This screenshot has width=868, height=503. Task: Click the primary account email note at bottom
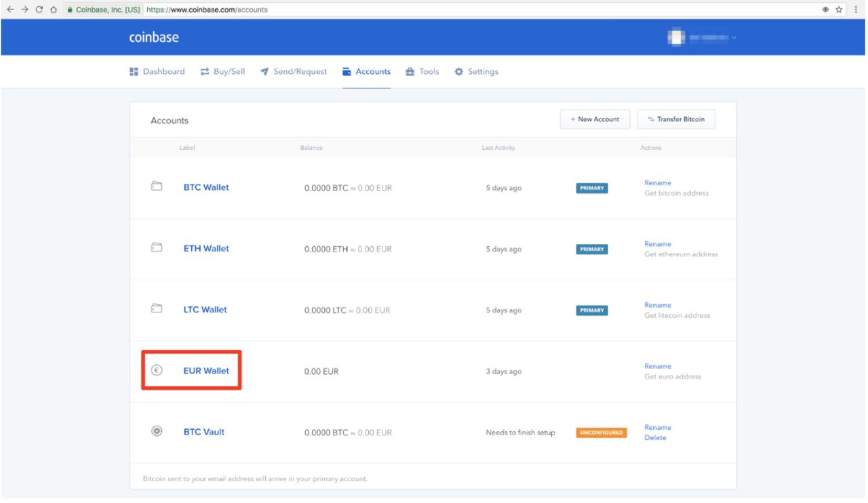tap(255, 479)
